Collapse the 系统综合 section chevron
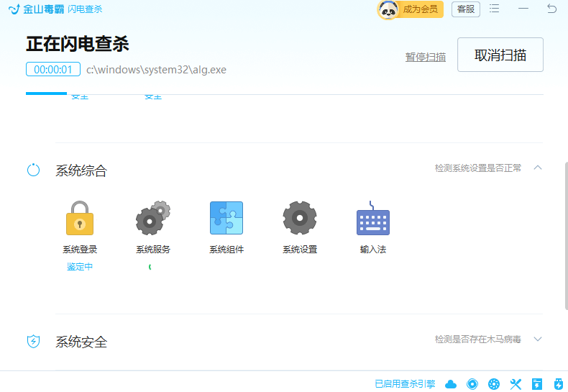Screen dimensions: 568x392 (x=538, y=168)
